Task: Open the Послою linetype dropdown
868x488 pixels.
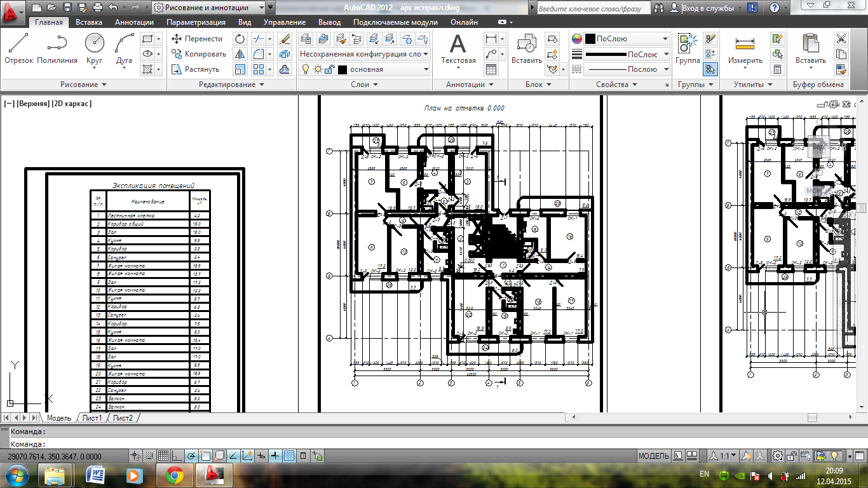Action: tap(627, 69)
